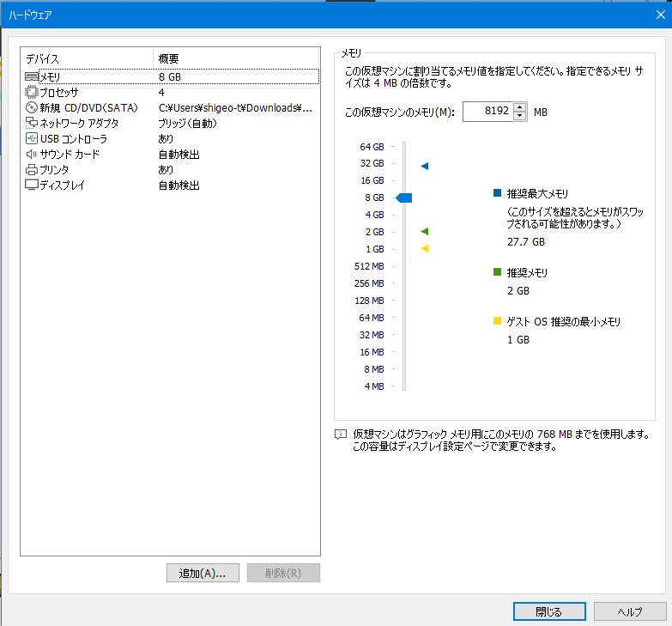
Task: Click the ゲスト OS 推奨の最小メモリ yellow swatch
Action: pyautogui.click(x=497, y=320)
